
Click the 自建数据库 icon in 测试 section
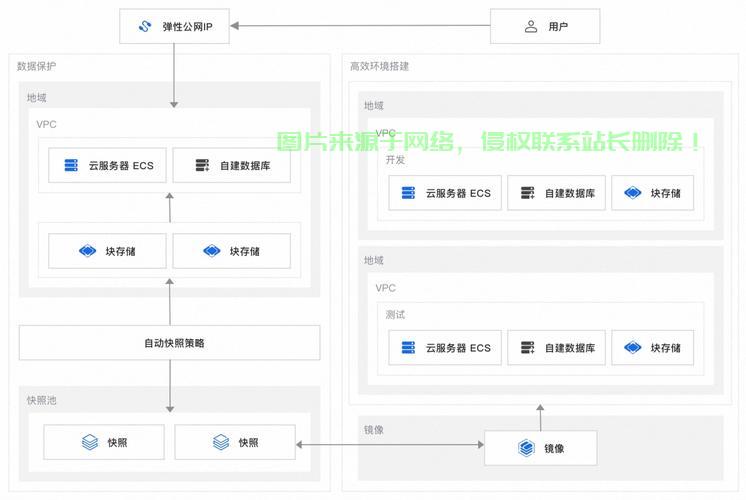point(527,348)
